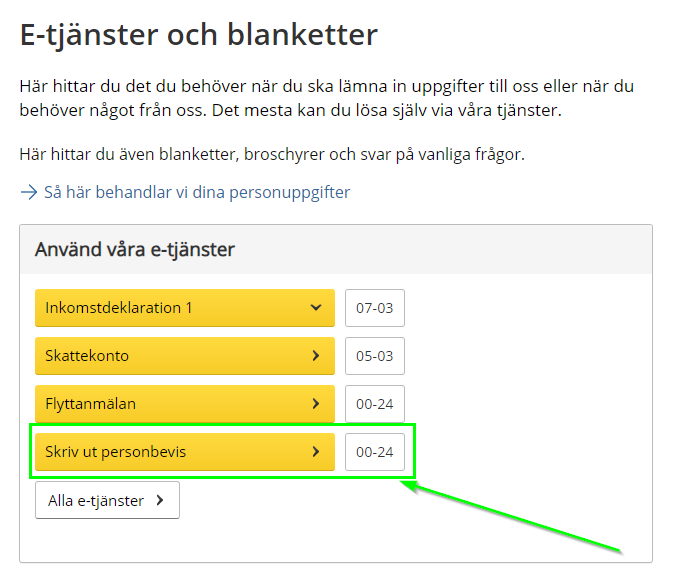Click the 05-03 hours box beside Skattekonto

pos(374,356)
